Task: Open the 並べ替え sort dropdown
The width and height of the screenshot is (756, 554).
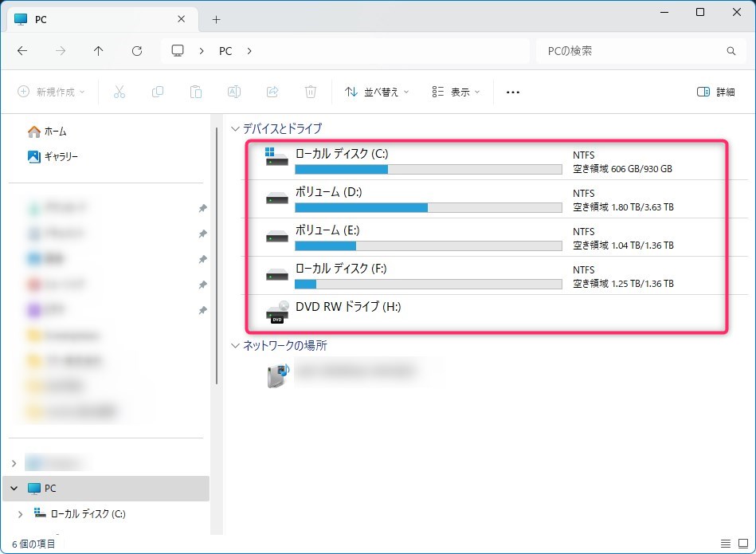Action: [377, 92]
